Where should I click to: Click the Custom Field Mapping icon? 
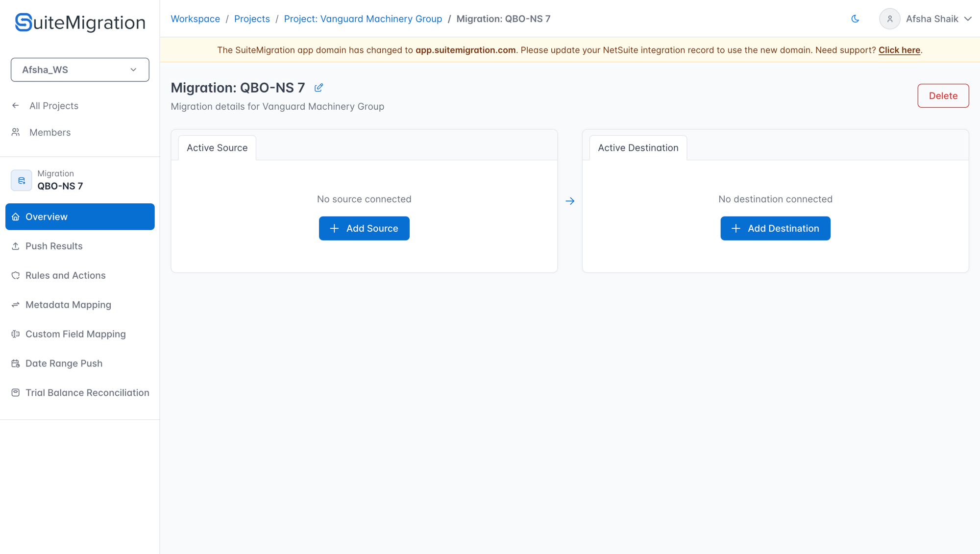pyautogui.click(x=16, y=334)
